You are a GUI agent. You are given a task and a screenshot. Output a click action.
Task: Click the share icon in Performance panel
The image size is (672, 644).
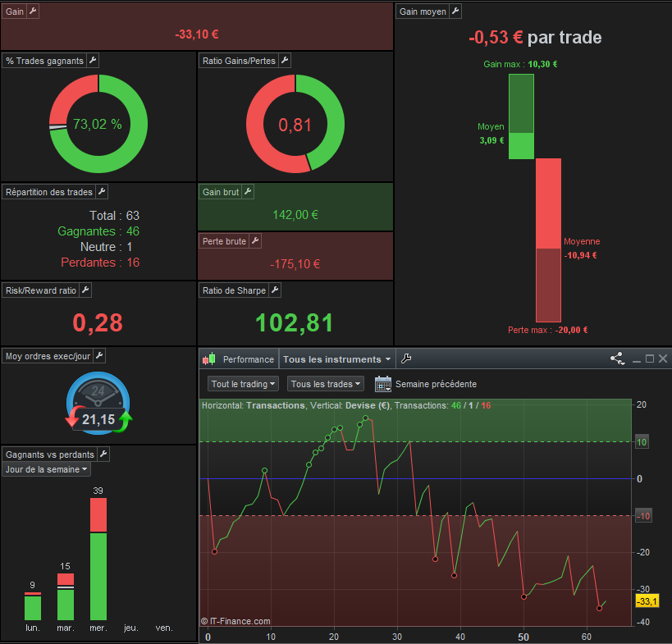coord(618,359)
